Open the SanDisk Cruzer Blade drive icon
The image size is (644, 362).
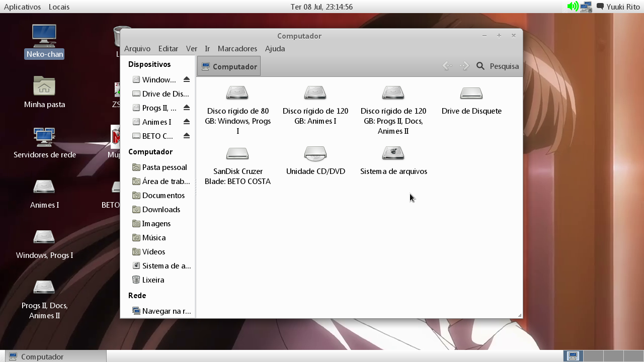(237, 153)
